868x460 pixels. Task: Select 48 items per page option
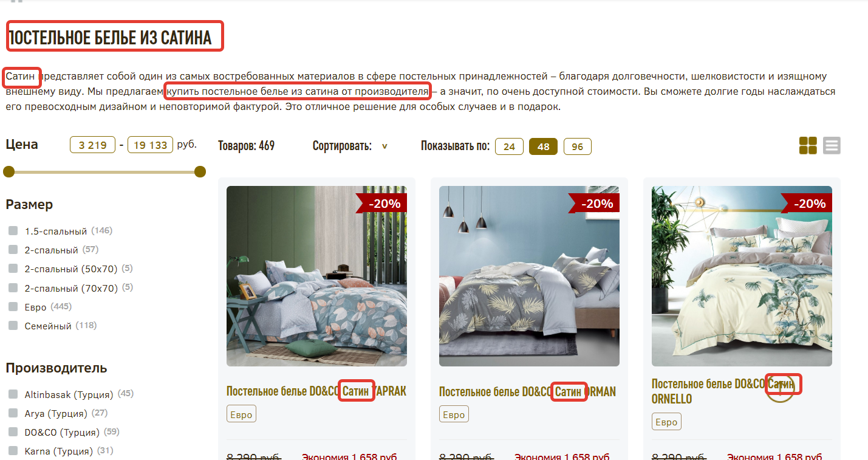coord(543,146)
